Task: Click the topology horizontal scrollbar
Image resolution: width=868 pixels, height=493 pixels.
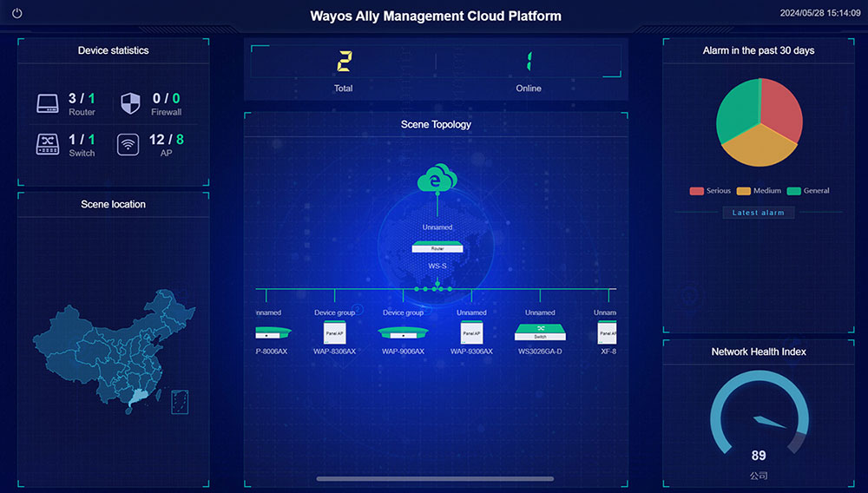Action: point(435,478)
